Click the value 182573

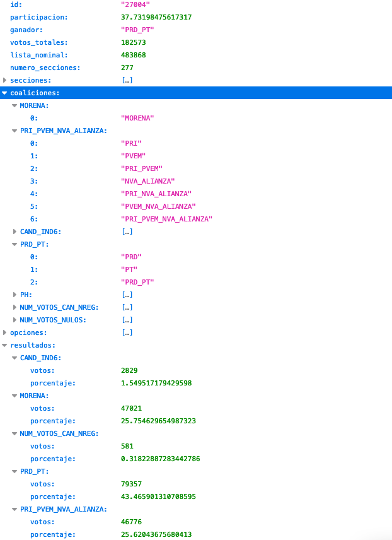(134, 42)
